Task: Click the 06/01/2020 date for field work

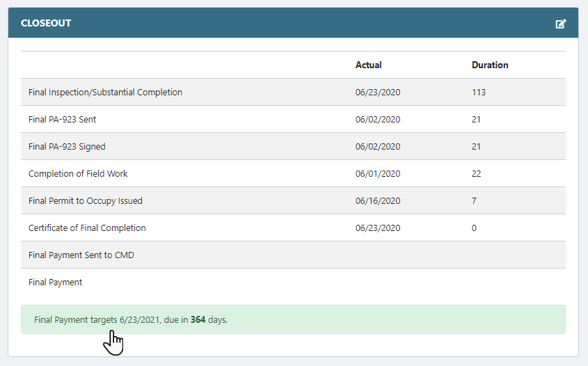Action: point(378,173)
